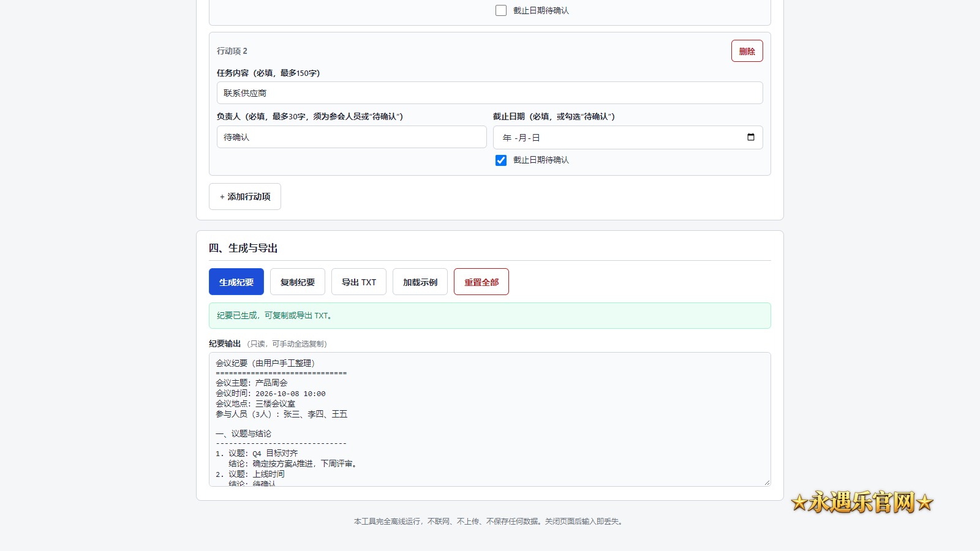The height and width of the screenshot is (551, 980).
Task: Focus the 负责人 field showing 待确认
Action: (352, 137)
